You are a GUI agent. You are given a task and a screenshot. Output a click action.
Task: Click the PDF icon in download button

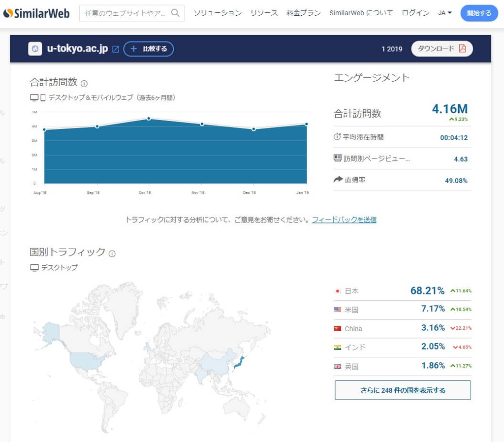coord(462,48)
